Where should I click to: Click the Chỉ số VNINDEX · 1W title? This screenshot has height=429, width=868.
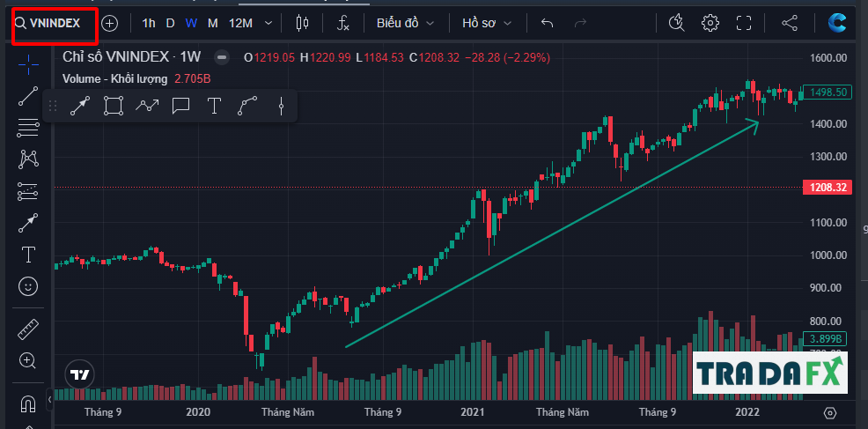[x=131, y=56]
